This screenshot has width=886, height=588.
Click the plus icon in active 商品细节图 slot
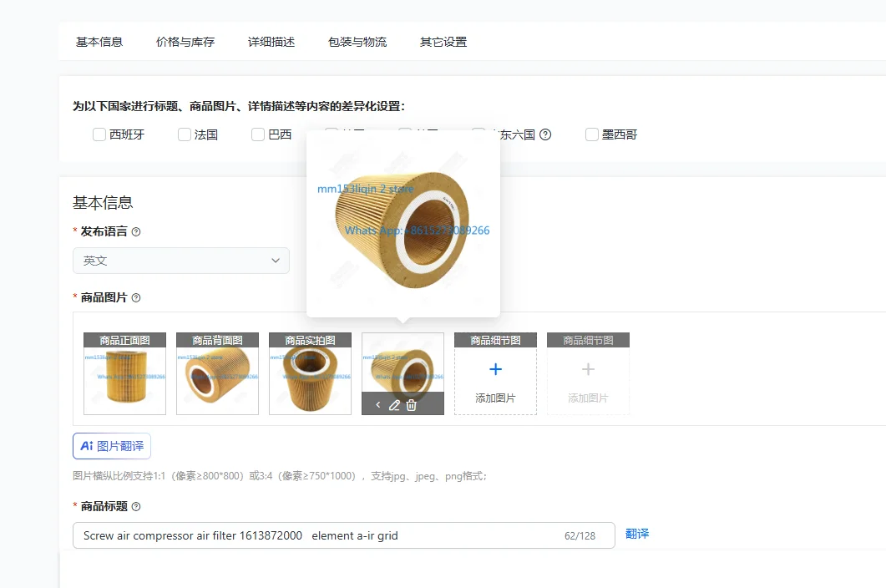tap(495, 369)
